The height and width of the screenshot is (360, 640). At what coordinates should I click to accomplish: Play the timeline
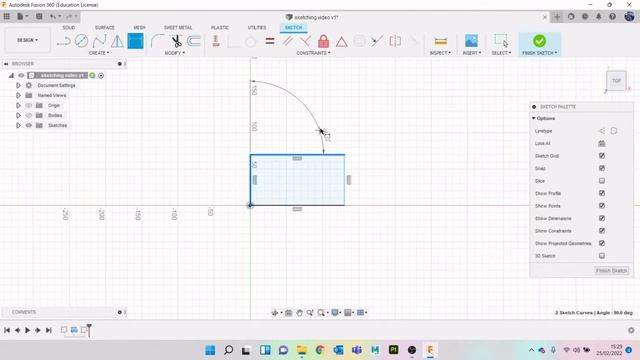pyautogui.click(x=27, y=330)
